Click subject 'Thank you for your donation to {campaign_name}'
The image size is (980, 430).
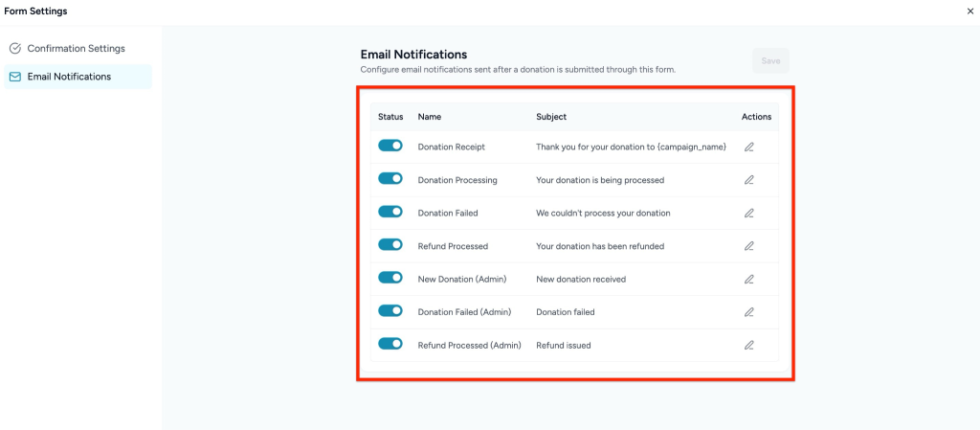[x=632, y=147]
